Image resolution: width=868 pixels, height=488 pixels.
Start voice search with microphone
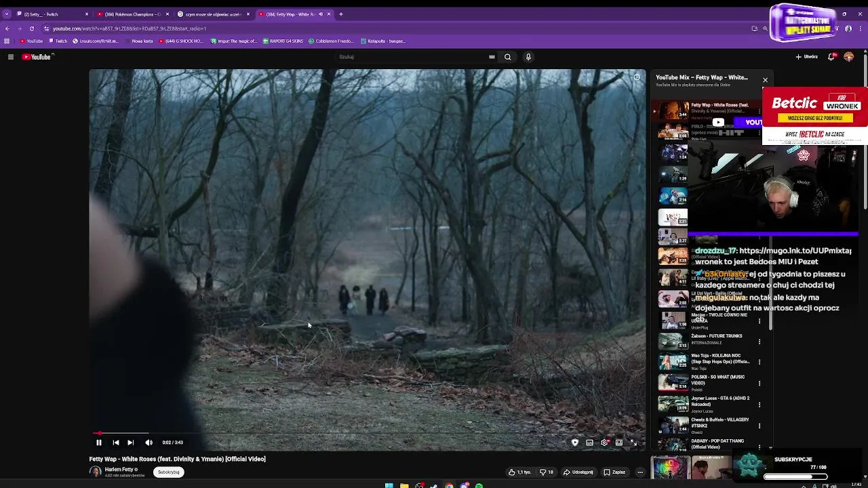(528, 57)
